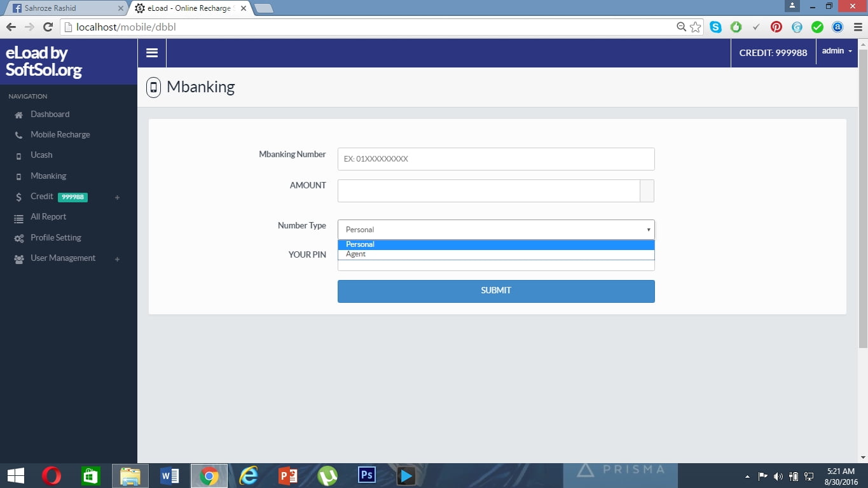Click the page vertical scrollbar
Image resolution: width=868 pixels, height=488 pixels.
[x=863, y=199]
